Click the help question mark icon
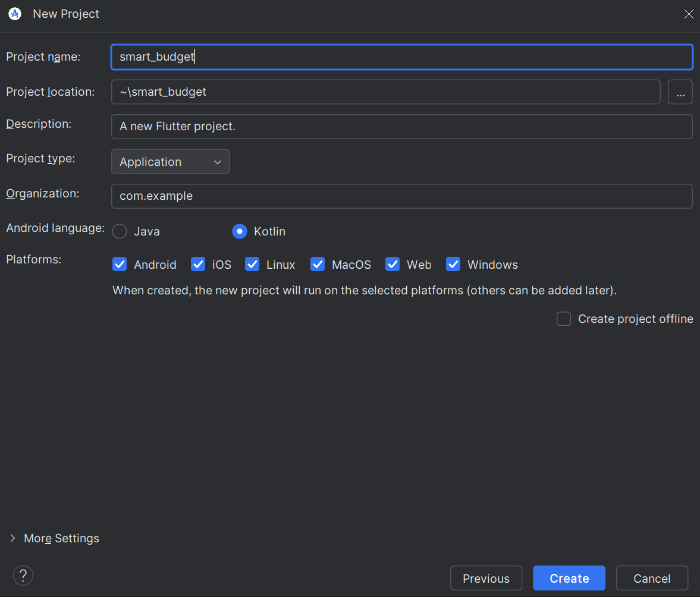 [23, 576]
